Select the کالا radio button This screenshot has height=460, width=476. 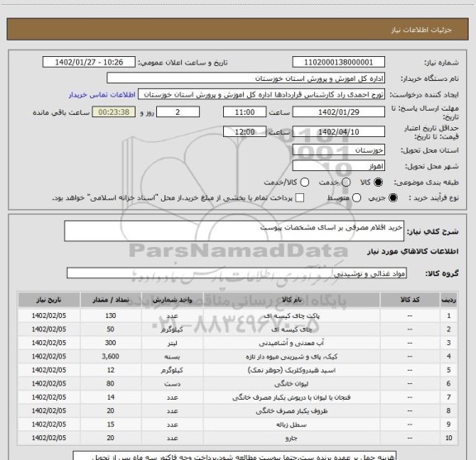pyautogui.click(x=378, y=182)
